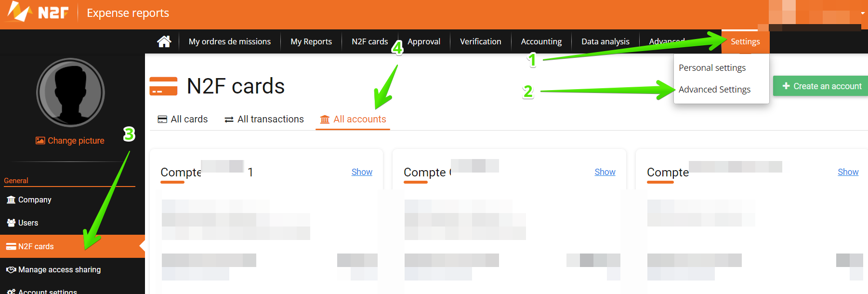Viewport: 868px width, 294px height.
Task: Click Show on the second Compte card
Action: pos(605,172)
